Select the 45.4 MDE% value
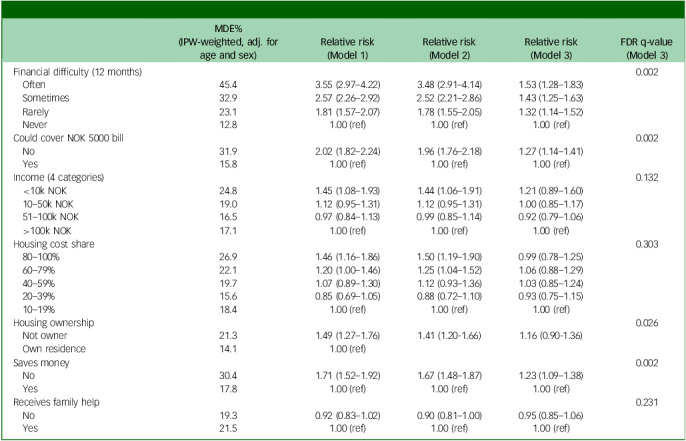The image size is (686, 441). [228, 85]
